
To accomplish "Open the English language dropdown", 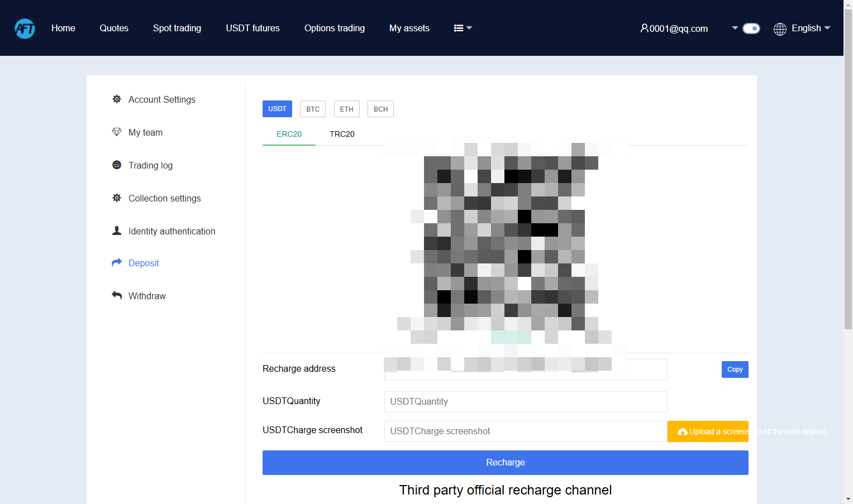I will coord(811,28).
